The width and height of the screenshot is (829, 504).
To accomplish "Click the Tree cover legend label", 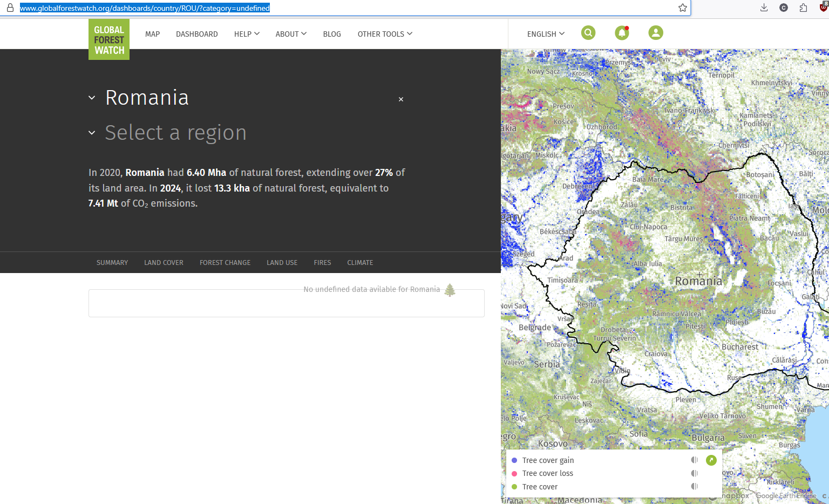I will coord(540,487).
